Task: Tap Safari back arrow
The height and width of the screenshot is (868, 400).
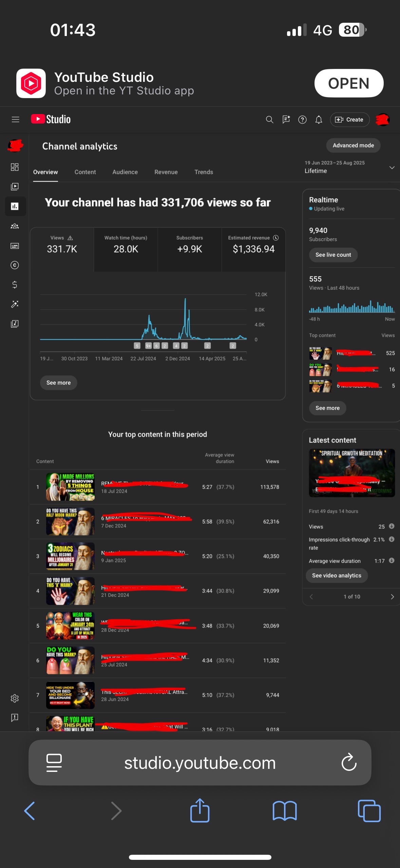Action: tap(30, 811)
